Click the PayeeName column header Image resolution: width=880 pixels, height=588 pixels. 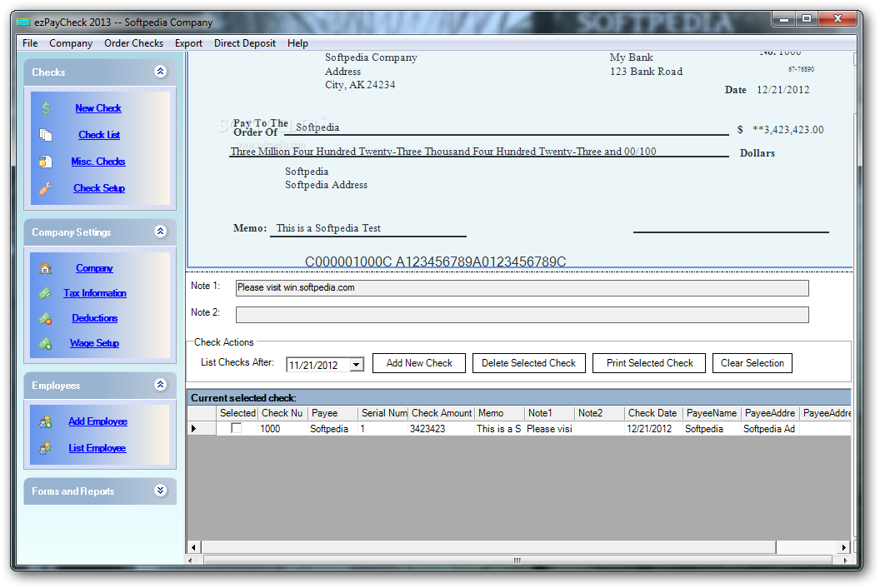click(x=712, y=413)
